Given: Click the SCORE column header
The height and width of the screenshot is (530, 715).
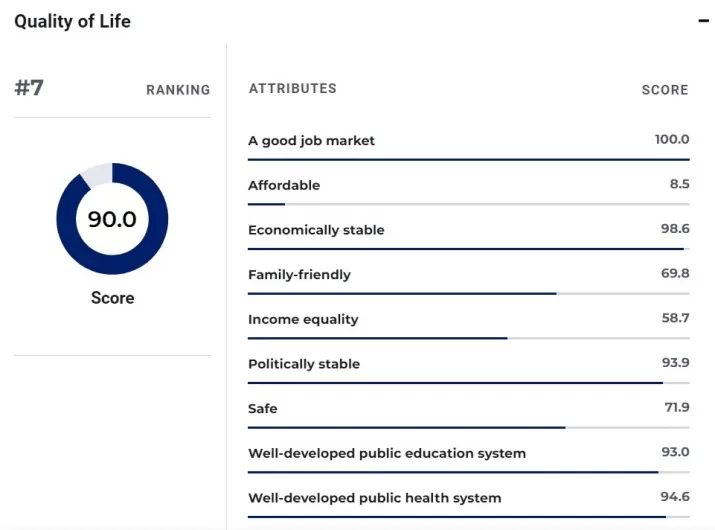Looking at the screenshot, I should coord(665,90).
